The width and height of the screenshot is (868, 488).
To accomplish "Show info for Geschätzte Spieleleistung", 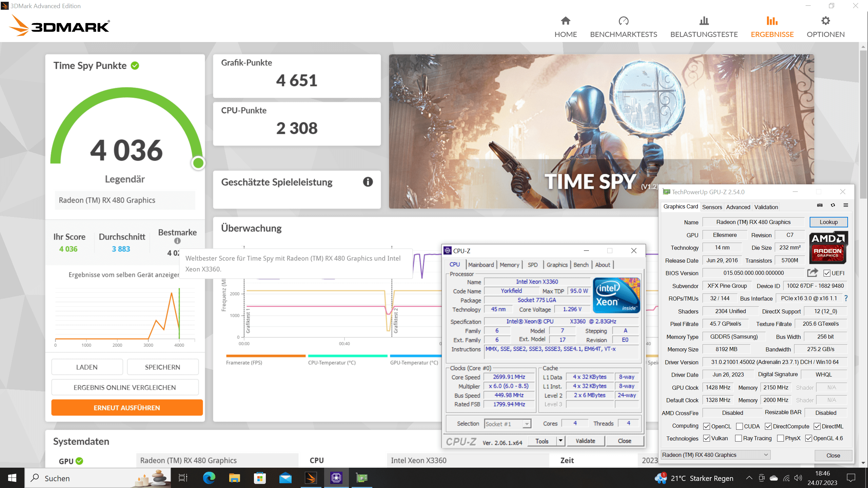I will (x=368, y=182).
